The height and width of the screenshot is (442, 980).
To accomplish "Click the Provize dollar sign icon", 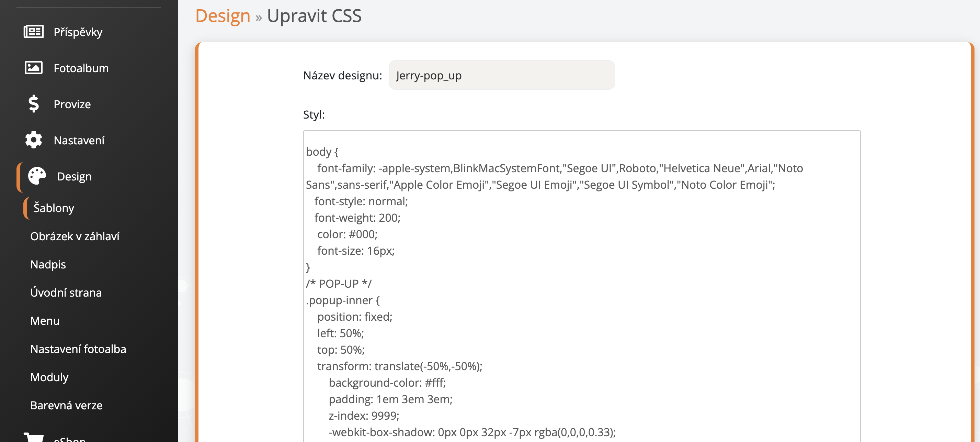I will coord(33,104).
